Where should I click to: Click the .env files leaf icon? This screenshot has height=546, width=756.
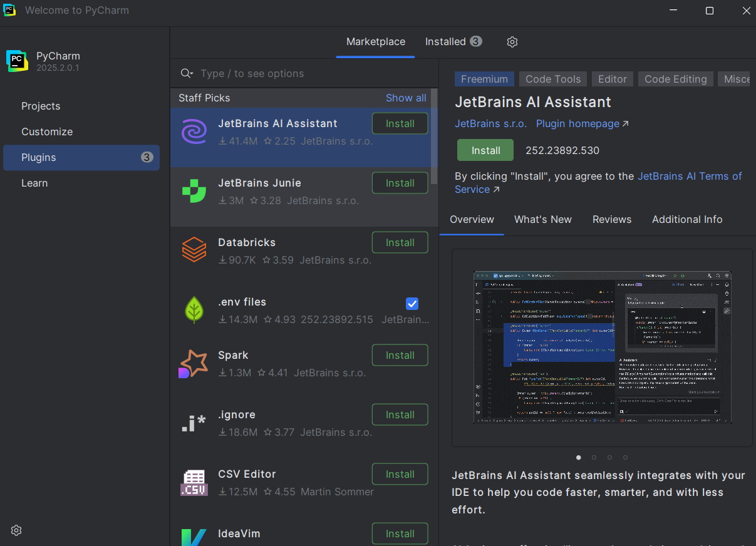point(194,309)
